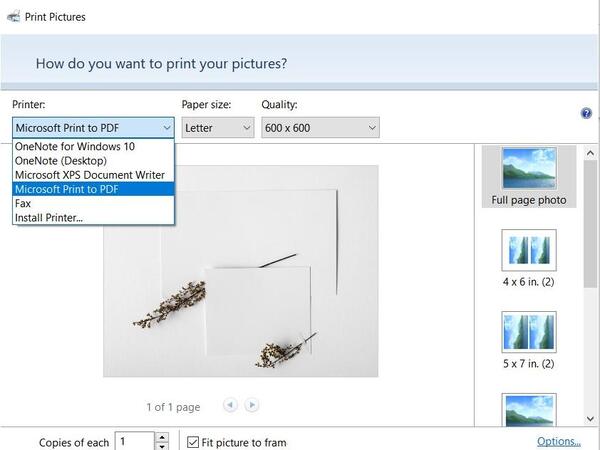
Task: Go to next page arrow
Action: click(251, 405)
